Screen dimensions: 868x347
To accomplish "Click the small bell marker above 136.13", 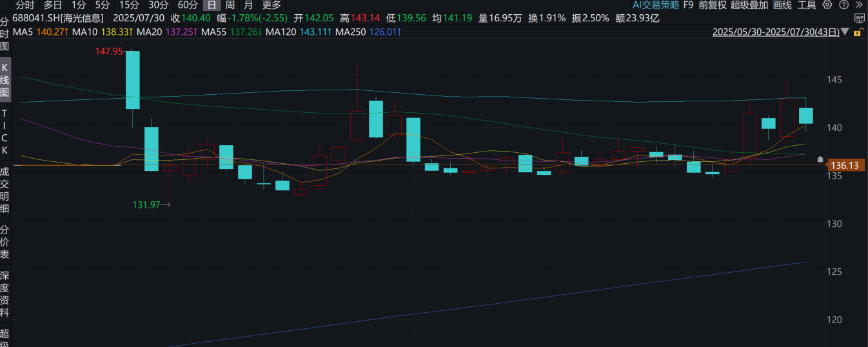I will [x=820, y=159].
